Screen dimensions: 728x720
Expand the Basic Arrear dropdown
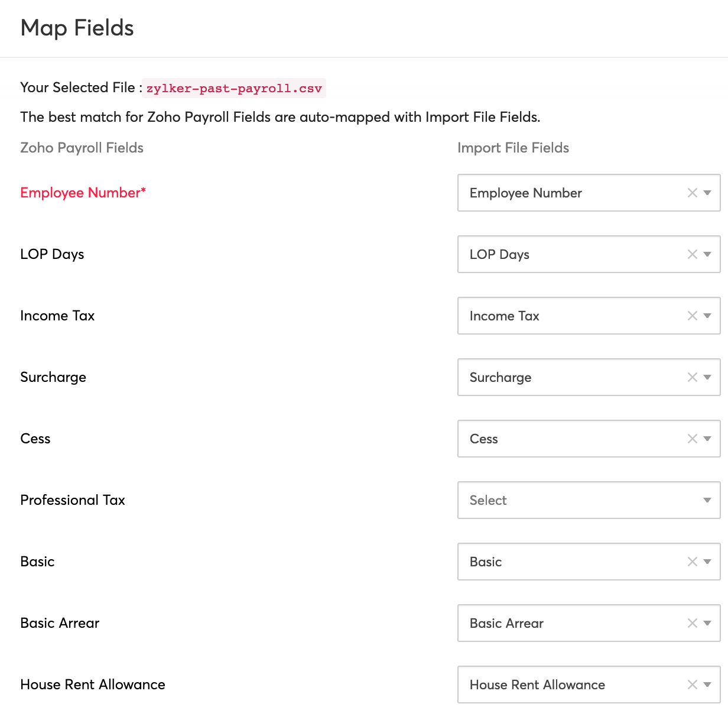click(707, 623)
